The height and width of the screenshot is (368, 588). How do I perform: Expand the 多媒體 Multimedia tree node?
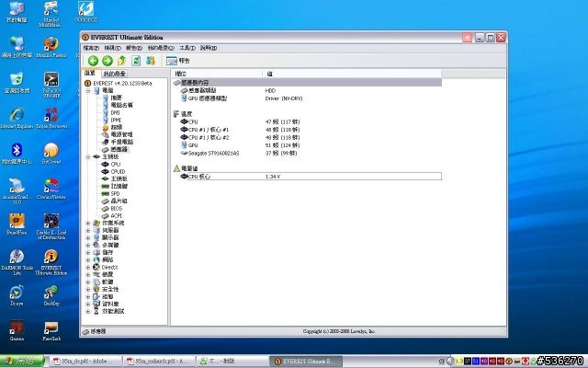pos(88,245)
